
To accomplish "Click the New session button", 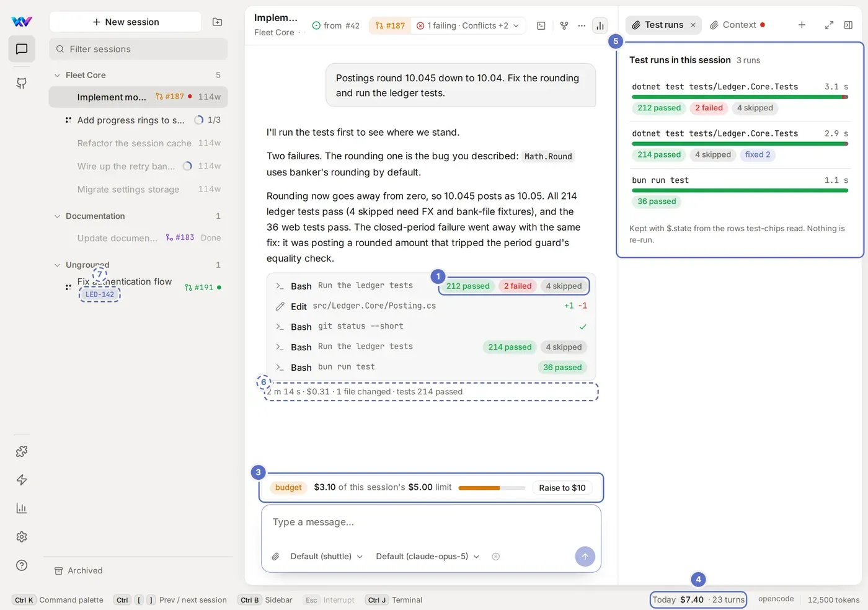I will click(x=125, y=22).
